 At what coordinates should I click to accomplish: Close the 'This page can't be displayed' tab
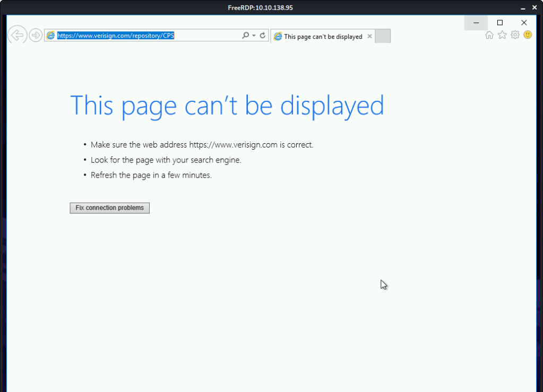pos(369,37)
